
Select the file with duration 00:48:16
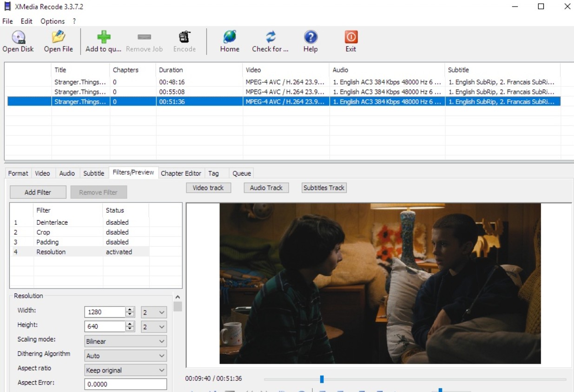(x=284, y=82)
